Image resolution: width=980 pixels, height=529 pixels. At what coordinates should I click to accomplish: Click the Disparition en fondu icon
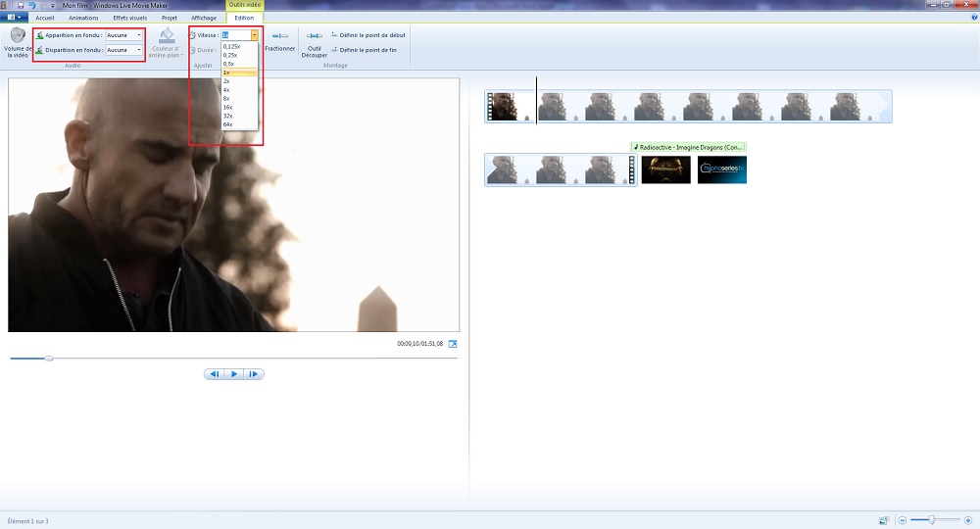(x=39, y=50)
